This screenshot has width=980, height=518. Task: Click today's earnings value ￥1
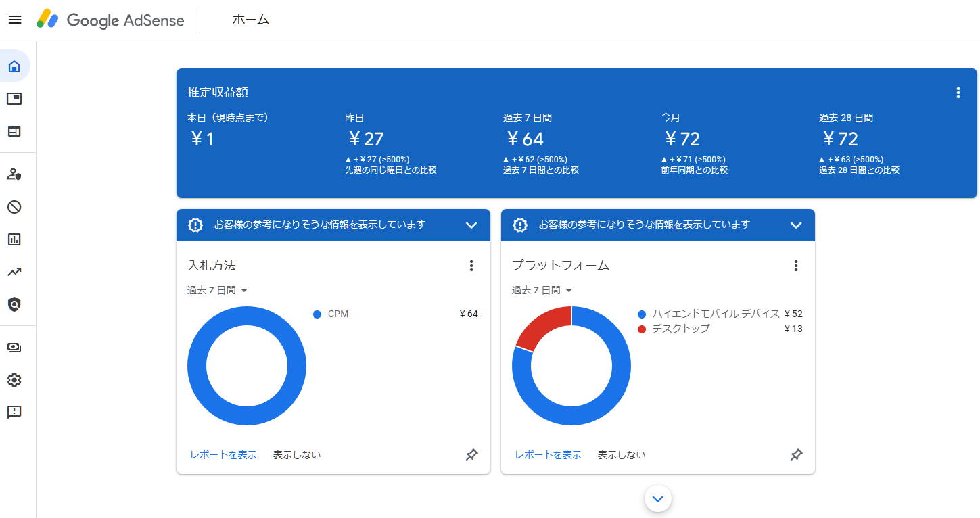click(x=202, y=139)
